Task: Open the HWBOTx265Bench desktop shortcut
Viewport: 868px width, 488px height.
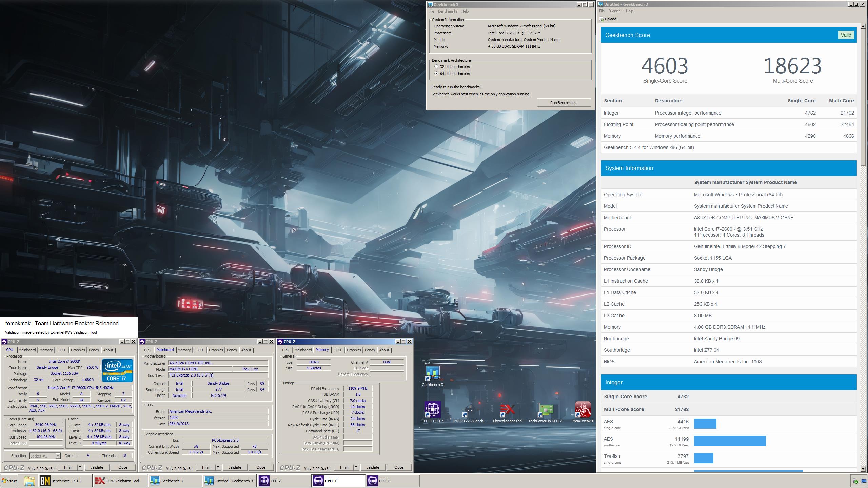Action: [470, 412]
